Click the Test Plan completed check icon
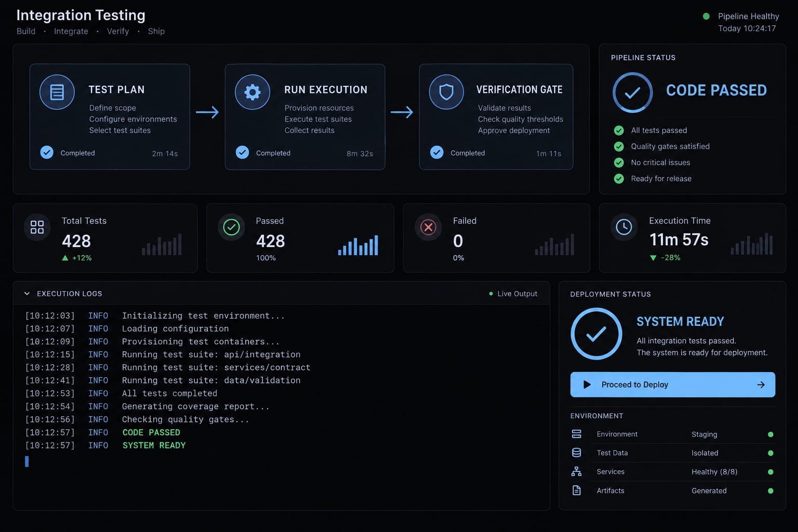Screen dimensions: 798x532 47,153
